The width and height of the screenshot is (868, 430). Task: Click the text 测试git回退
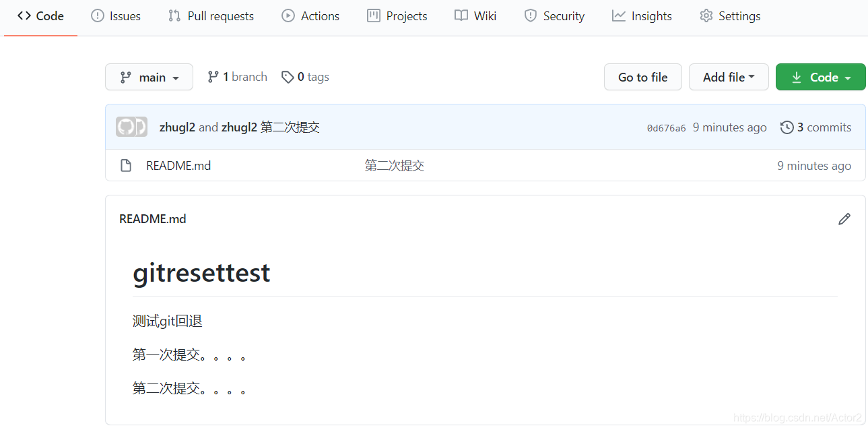168,321
